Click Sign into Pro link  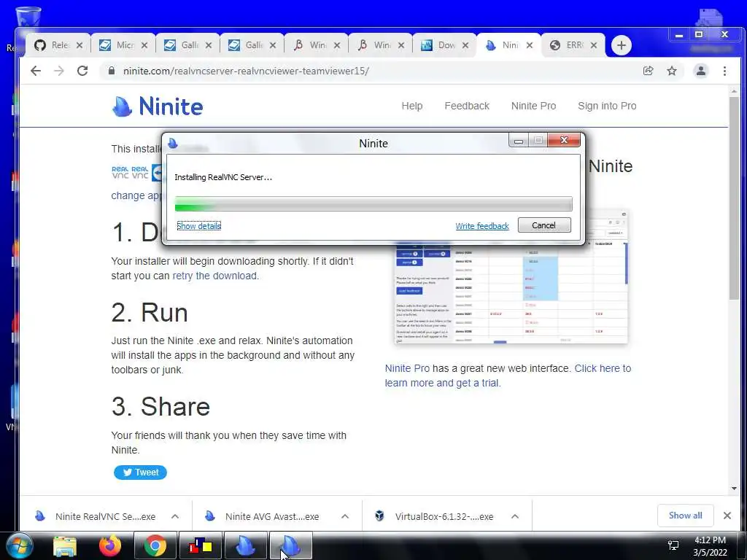(x=607, y=106)
